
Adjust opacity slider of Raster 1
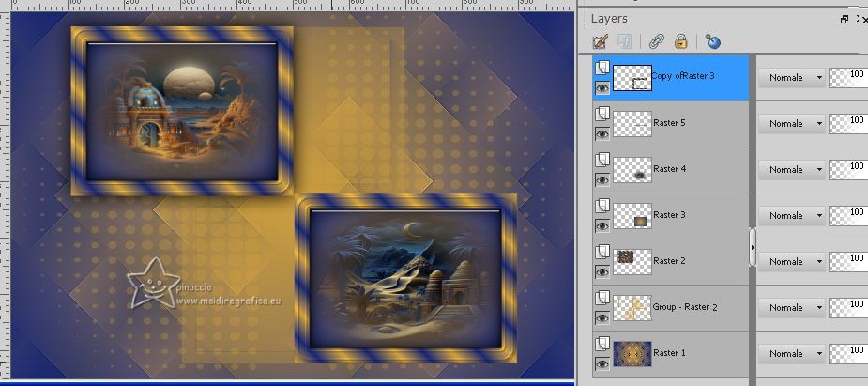coord(848,353)
